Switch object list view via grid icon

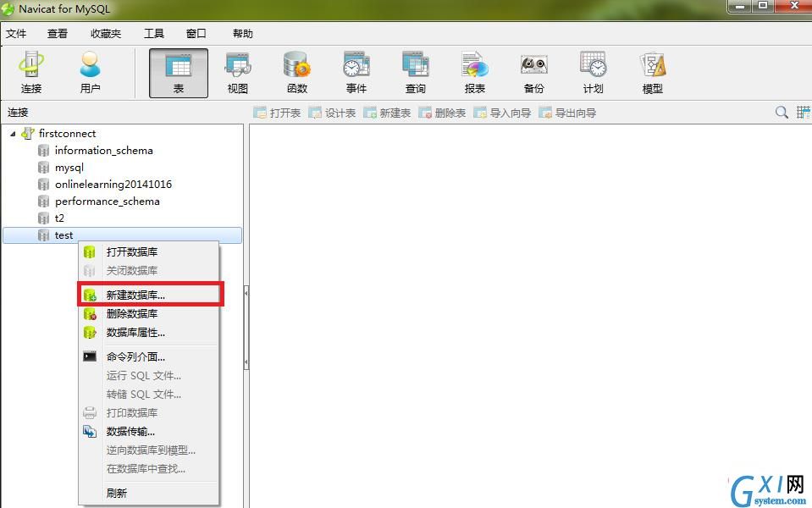tap(804, 112)
